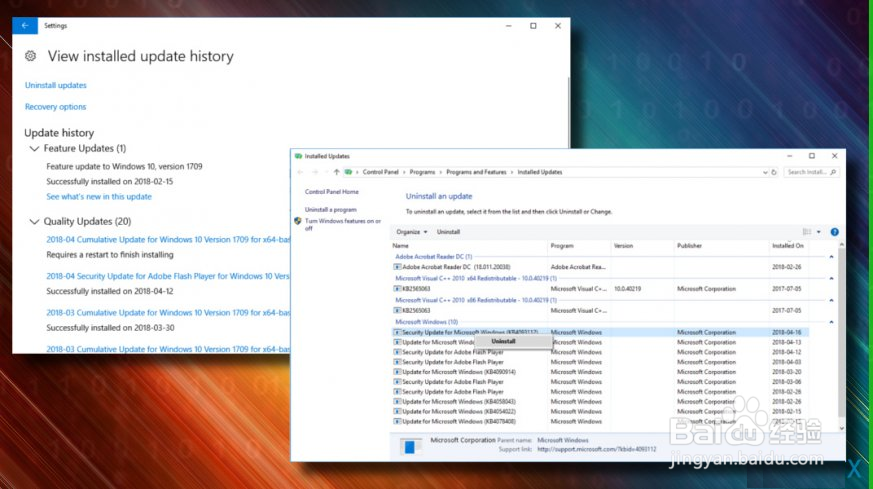This screenshot has width=873, height=489.
Task: Click the icon of the KB4090914 update row
Action: pos(397,372)
